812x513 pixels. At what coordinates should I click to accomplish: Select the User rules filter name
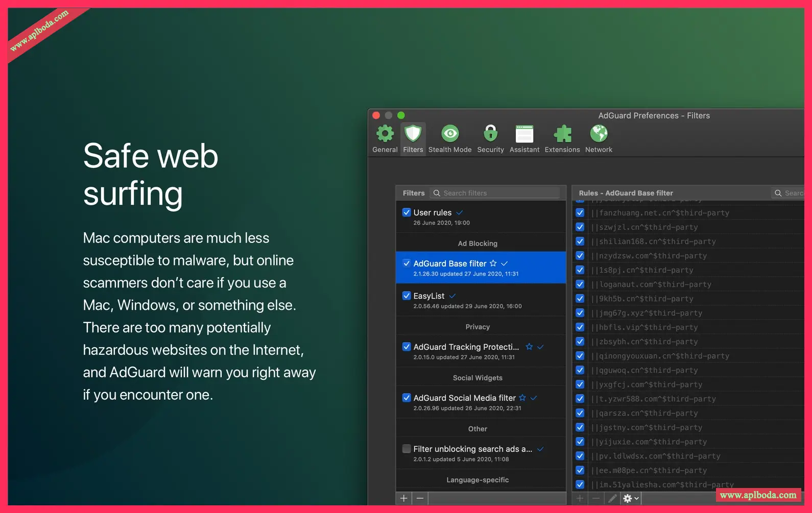(433, 212)
